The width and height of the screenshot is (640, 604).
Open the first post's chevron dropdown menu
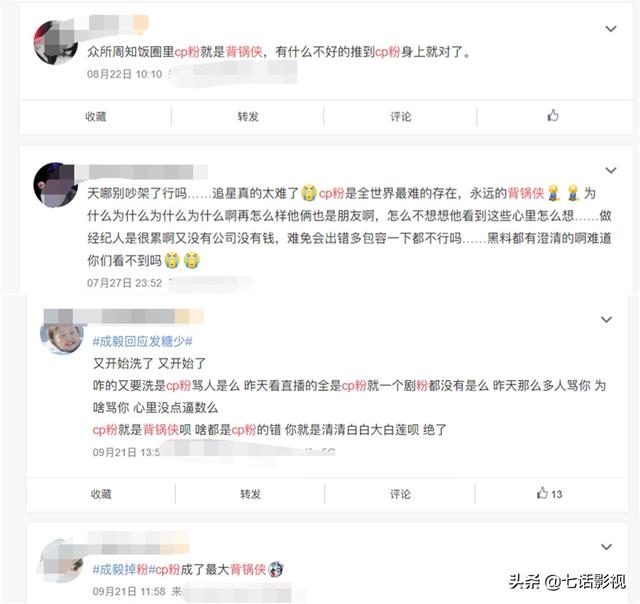tap(611, 29)
